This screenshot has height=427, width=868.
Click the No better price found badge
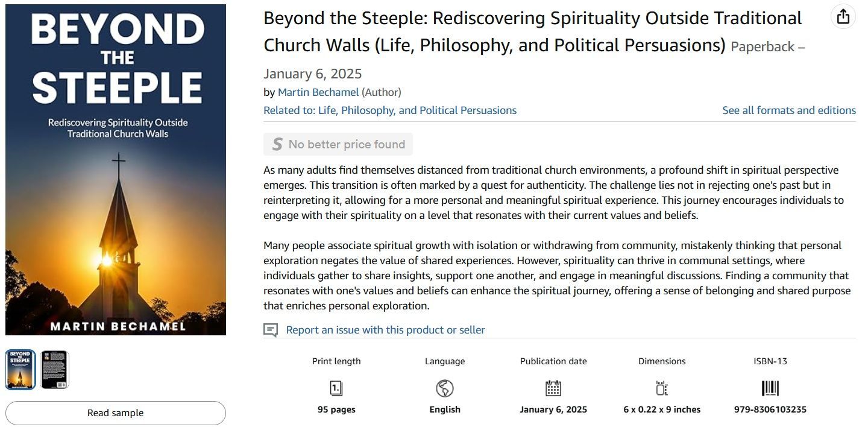[338, 144]
